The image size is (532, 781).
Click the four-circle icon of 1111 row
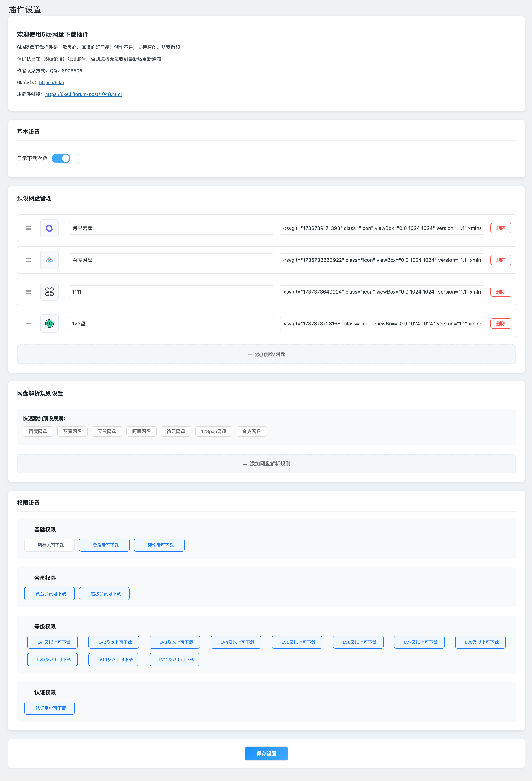click(x=49, y=292)
